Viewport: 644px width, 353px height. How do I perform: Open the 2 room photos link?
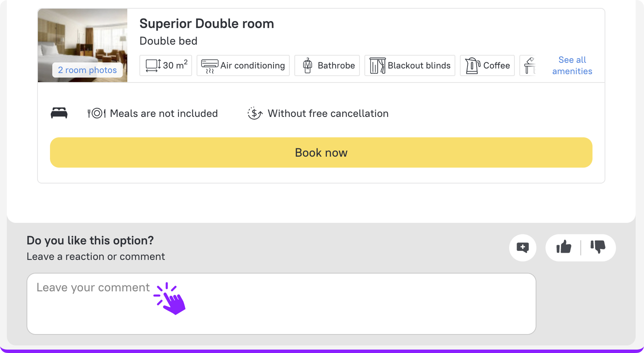pyautogui.click(x=87, y=70)
